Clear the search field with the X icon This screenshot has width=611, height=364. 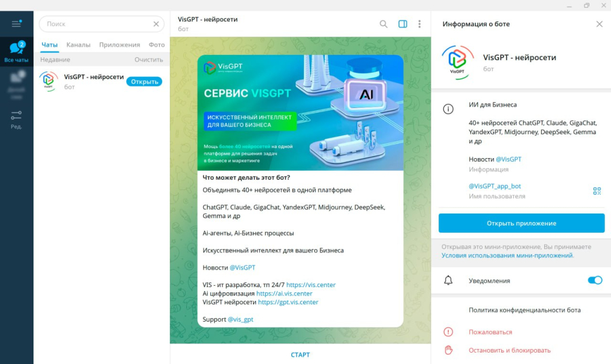pos(156,24)
